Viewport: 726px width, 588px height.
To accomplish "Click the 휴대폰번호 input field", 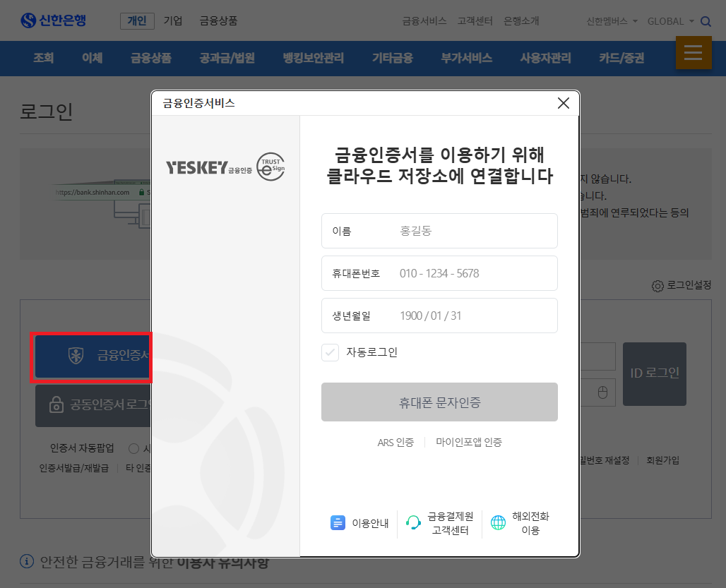I will [439, 273].
